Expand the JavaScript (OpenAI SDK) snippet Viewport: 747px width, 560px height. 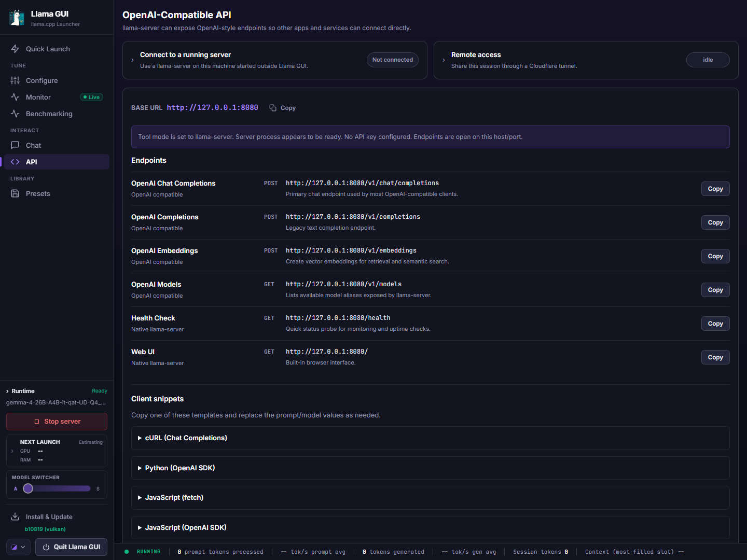tap(430, 527)
